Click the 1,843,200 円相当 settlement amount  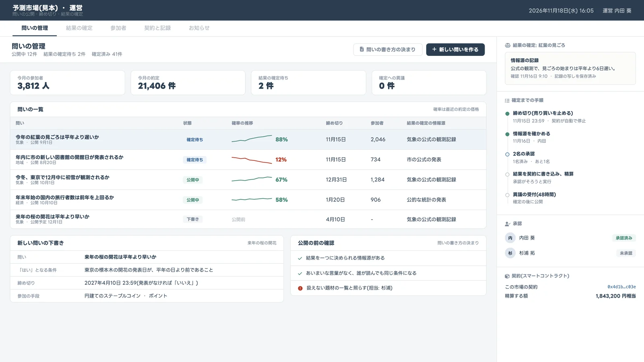pyautogui.click(x=616, y=296)
